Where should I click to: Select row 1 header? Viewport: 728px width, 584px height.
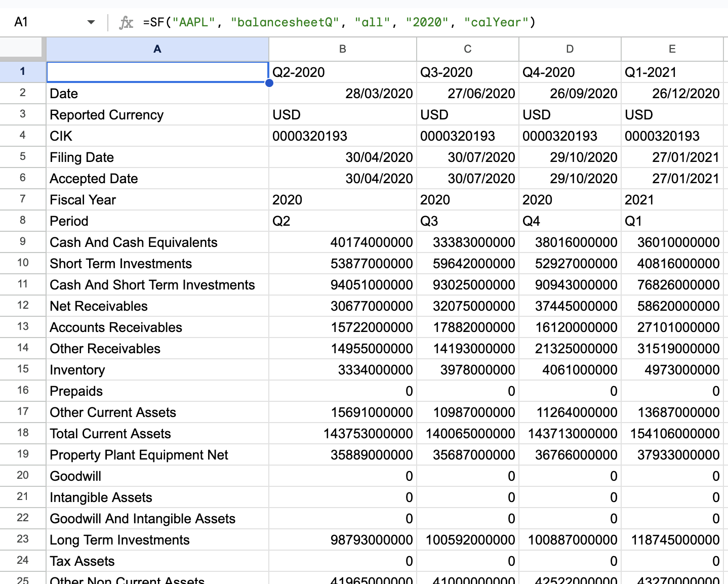point(23,72)
